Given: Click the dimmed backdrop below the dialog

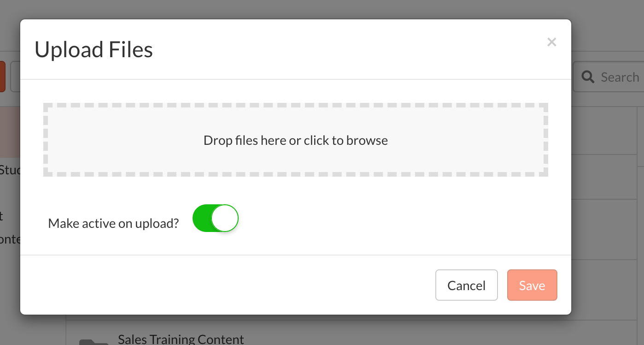Looking at the screenshot, I should tap(322, 330).
